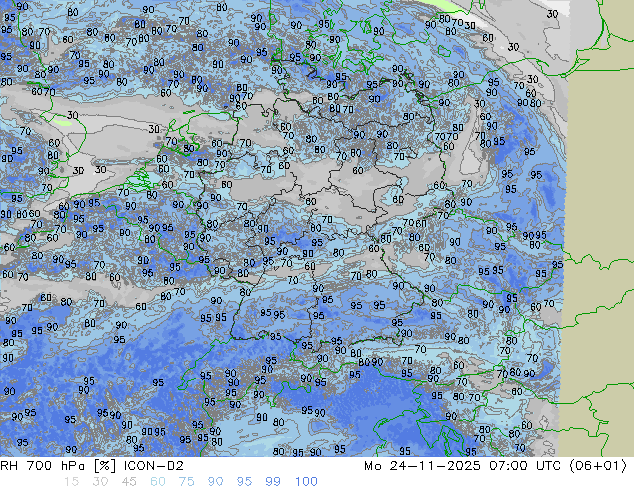The image size is (634, 490).
Task: Select legend value 15
Action: [71, 482]
